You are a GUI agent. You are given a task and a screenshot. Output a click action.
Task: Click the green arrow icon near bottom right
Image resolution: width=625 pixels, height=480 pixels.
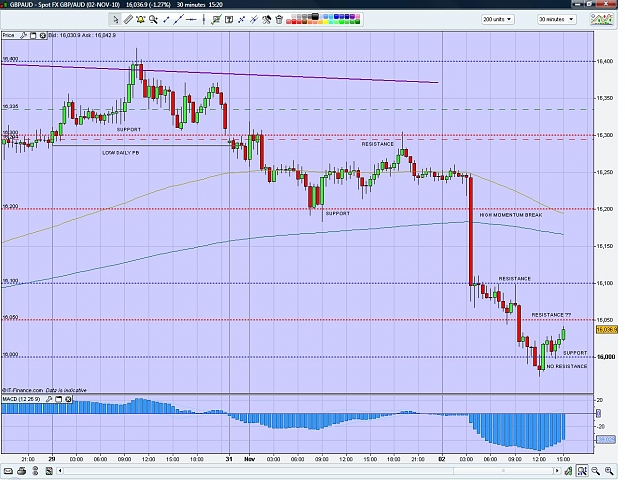pyautogui.click(x=568, y=471)
